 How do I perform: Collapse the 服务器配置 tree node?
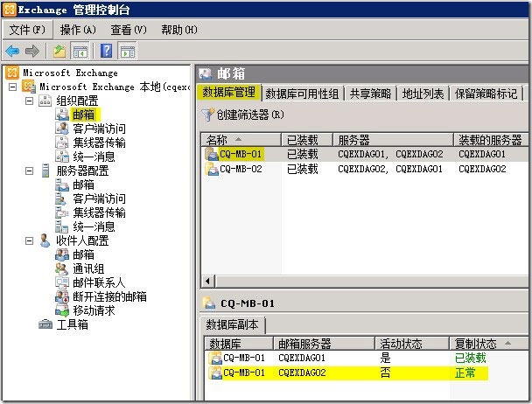29,171
